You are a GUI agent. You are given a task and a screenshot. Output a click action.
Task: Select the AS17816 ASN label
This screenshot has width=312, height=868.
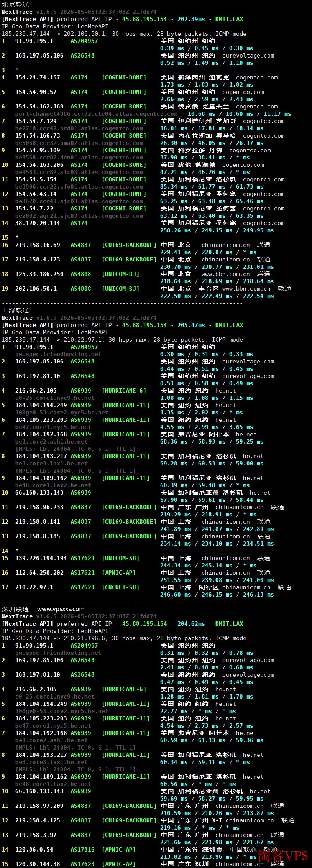click(82, 850)
